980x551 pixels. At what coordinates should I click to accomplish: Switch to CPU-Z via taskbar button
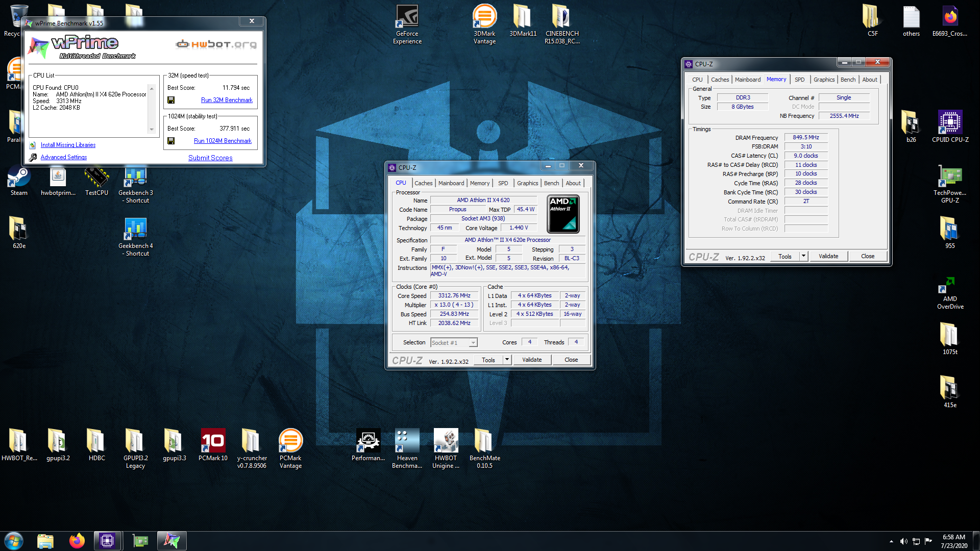pos(107,541)
